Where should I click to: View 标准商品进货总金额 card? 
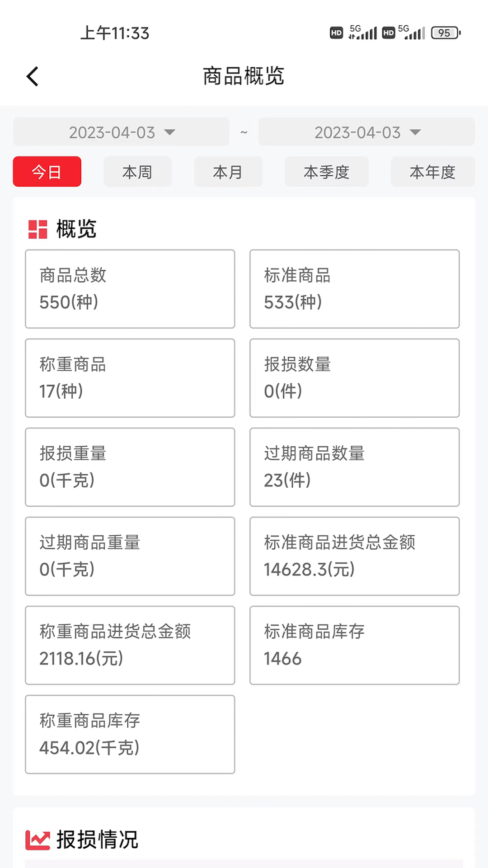[x=354, y=556]
